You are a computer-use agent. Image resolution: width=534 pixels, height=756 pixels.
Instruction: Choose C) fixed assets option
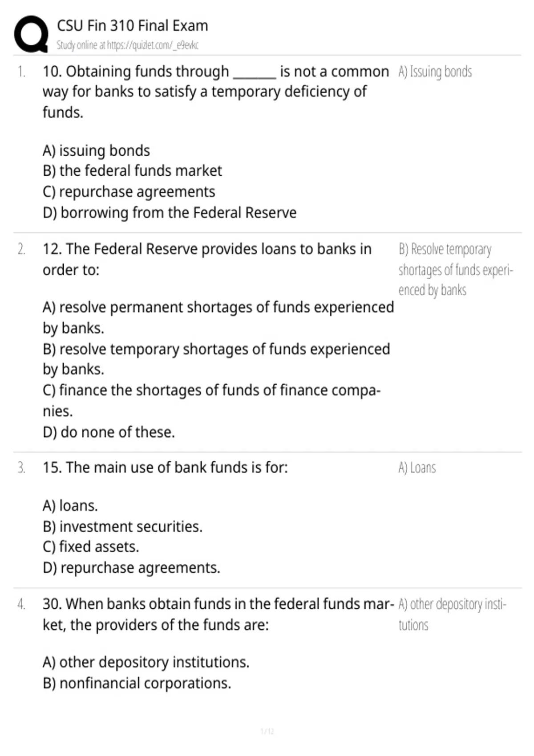coord(91,547)
